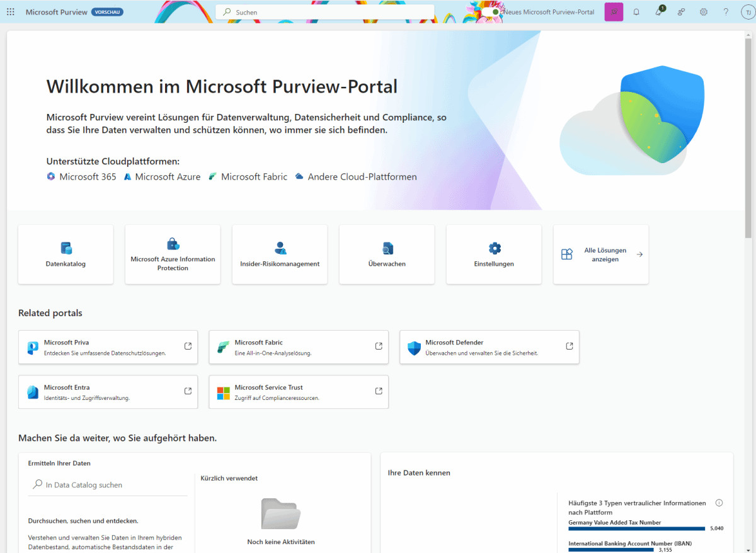The image size is (756, 553).
Task: Select Microsoft Azure Information Protection
Action: 173,254
